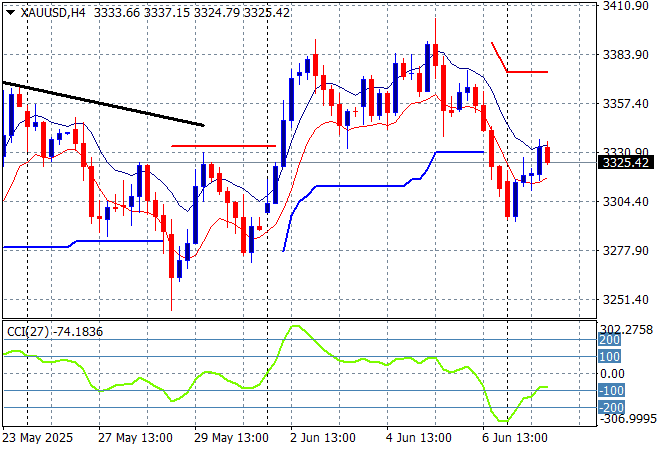Click the OHLC values 3333.66 3337.15 3324.79 3325.42
Viewport: 660px width, 450px height.
[x=192, y=13]
